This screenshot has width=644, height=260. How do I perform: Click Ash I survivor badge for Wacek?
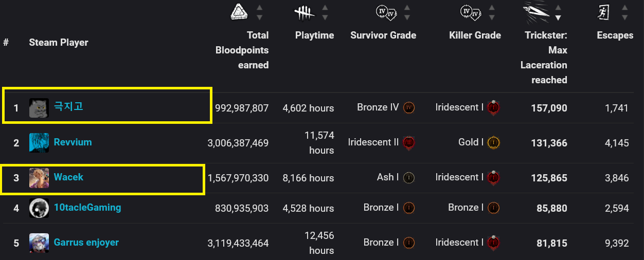(x=409, y=177)
